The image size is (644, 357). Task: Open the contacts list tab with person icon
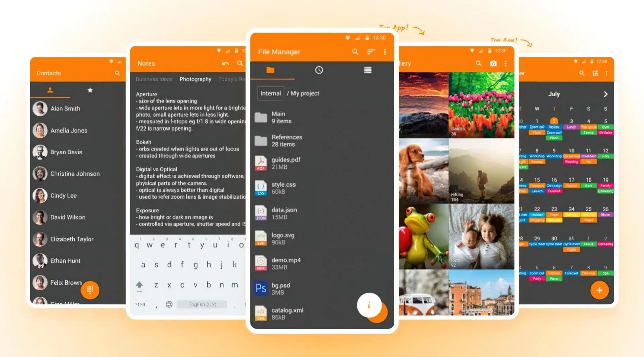(50, 90)
